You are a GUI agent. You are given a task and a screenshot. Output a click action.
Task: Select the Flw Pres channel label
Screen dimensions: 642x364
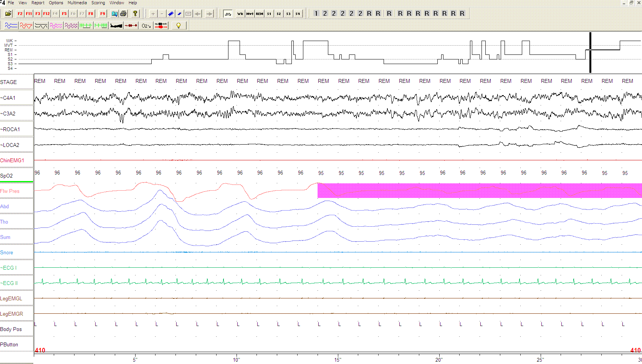pyautogui.click(x=17, y=191)
